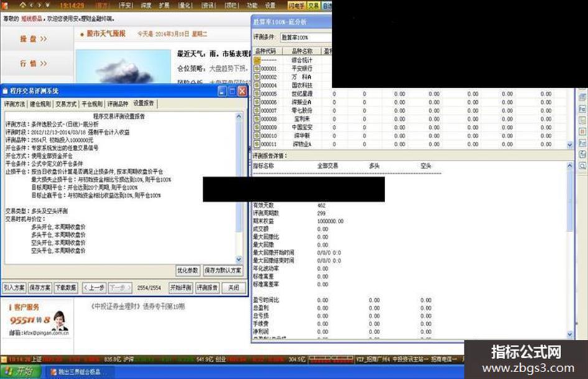Switch to the 平仓规则 tab
Viewport: 588px width, 379px height.
(x=92, y=104)
